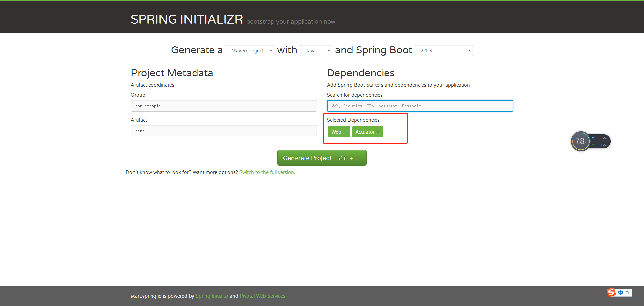Click the Sogou input method S icon
This screenshot has height=306, width=644.
[611, 292]
